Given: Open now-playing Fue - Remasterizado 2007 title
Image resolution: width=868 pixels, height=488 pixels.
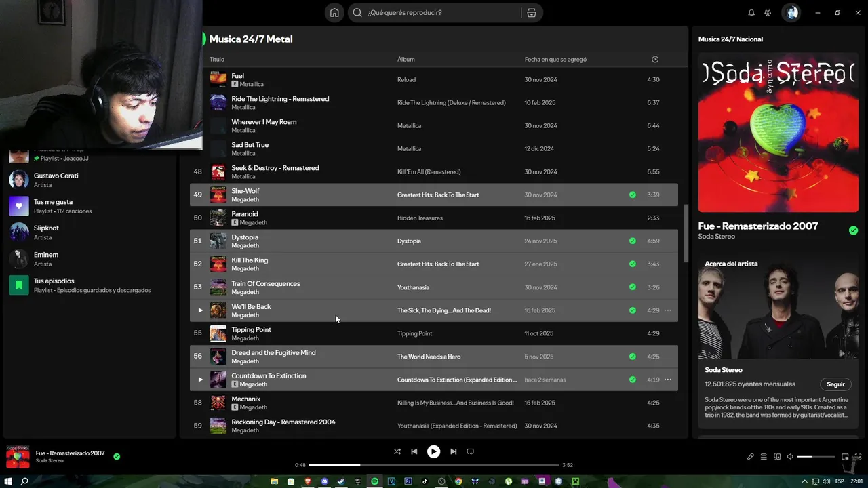Looking at the screenshot, I should (x=70, y=453).
